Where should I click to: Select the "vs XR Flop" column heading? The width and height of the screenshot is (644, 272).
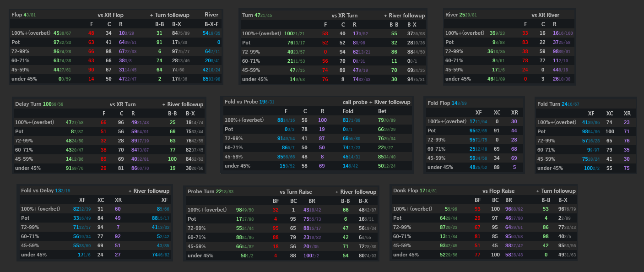click(x=111, y=15)
